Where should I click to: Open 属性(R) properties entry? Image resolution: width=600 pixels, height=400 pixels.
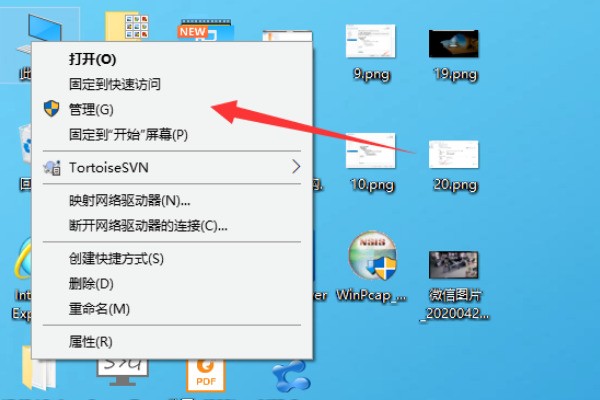(172, 342)
